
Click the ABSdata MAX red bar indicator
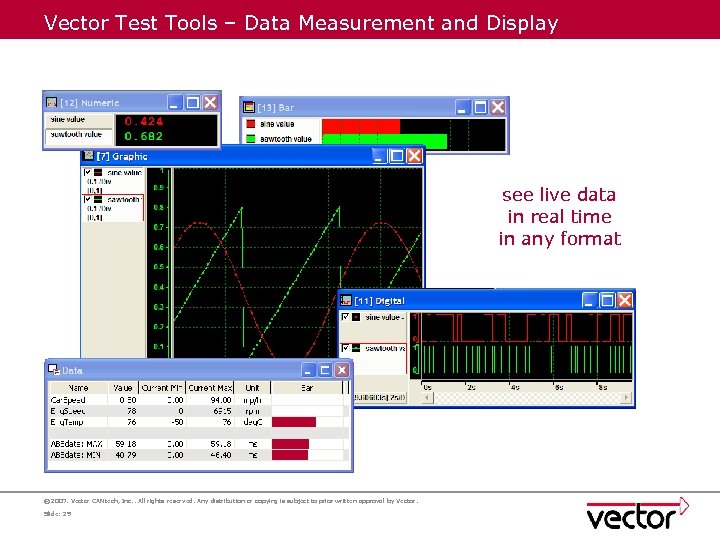(x=290, y=444)
